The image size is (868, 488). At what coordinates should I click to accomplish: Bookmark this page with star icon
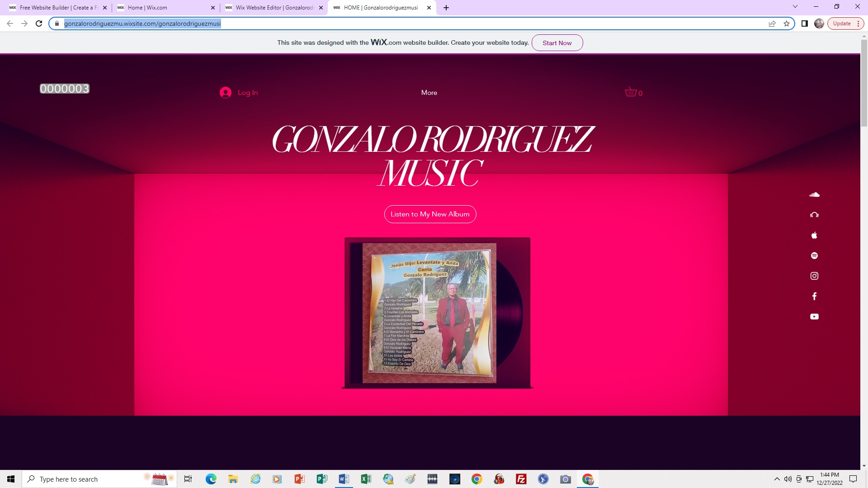787,24
